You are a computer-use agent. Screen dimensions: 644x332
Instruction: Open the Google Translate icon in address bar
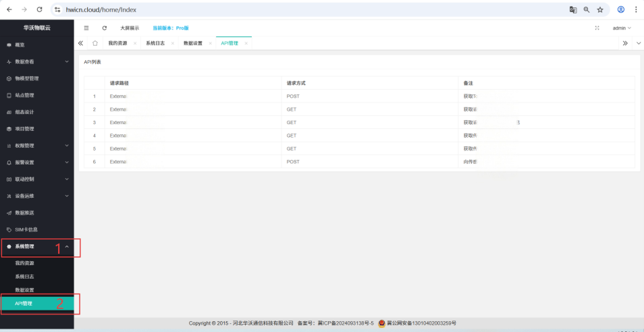(573, 9)
